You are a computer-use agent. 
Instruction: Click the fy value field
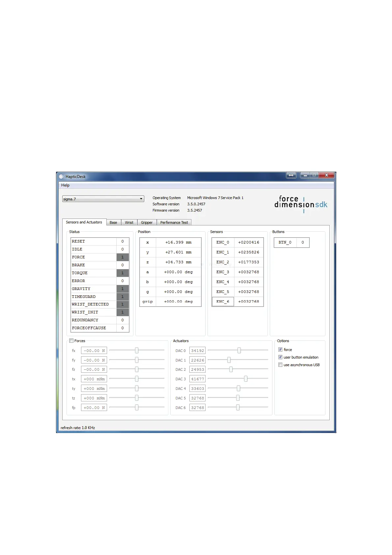94,360
